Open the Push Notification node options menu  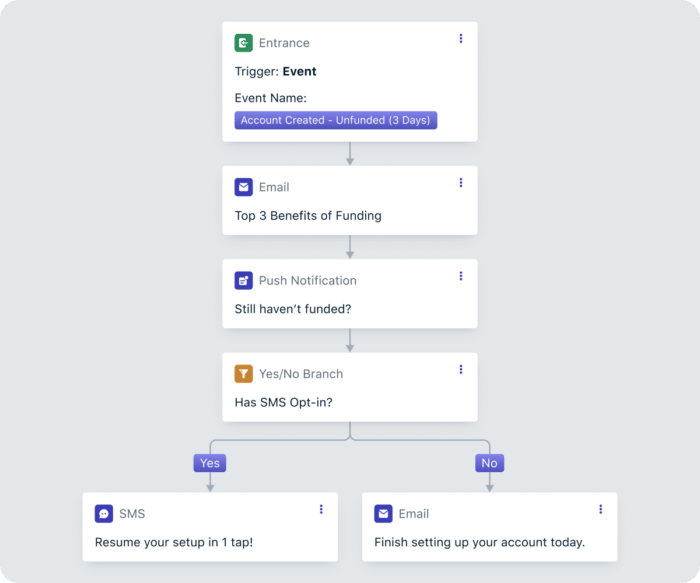[461, 276]
